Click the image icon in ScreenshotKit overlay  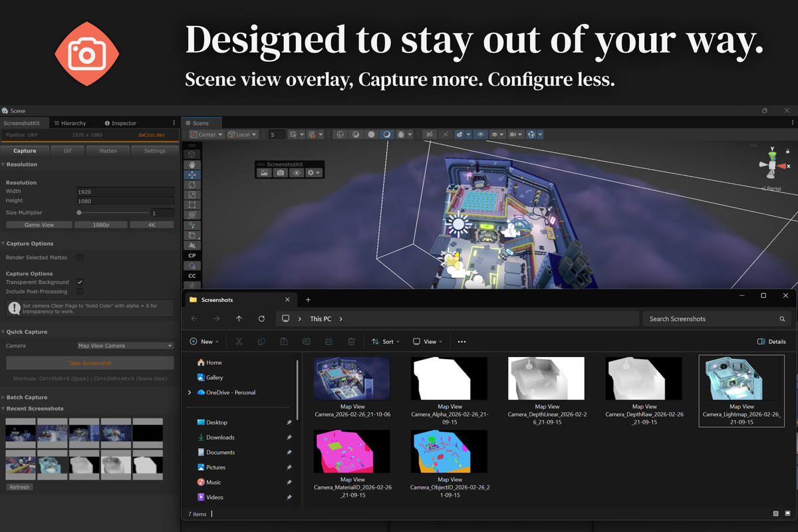coord(265,173)
